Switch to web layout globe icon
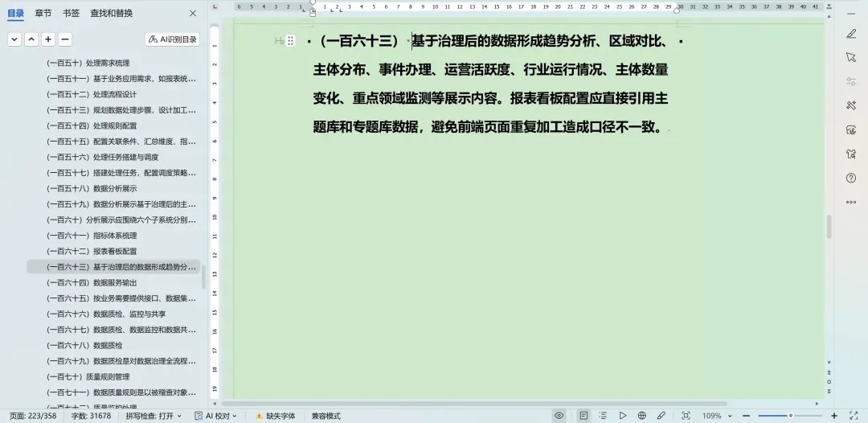Image resolution: width=868 pixels, height=423 pixels. (641, 415)
